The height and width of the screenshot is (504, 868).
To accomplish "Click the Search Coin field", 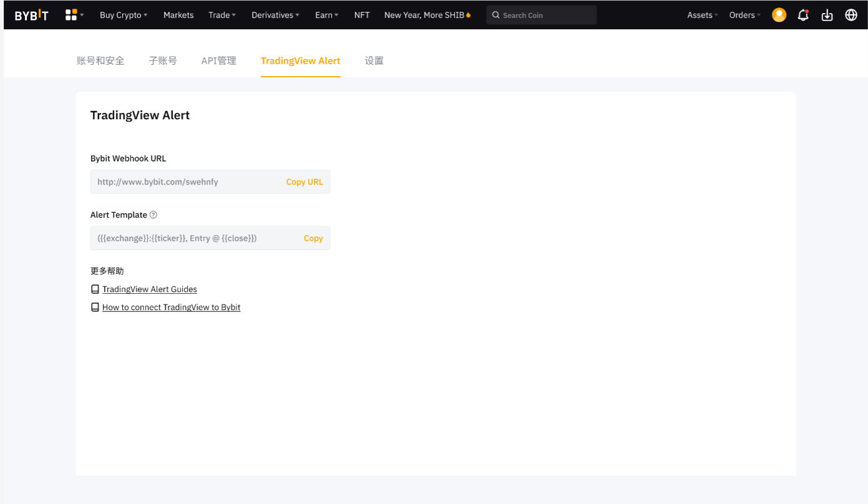I will [x=541, y=15].
